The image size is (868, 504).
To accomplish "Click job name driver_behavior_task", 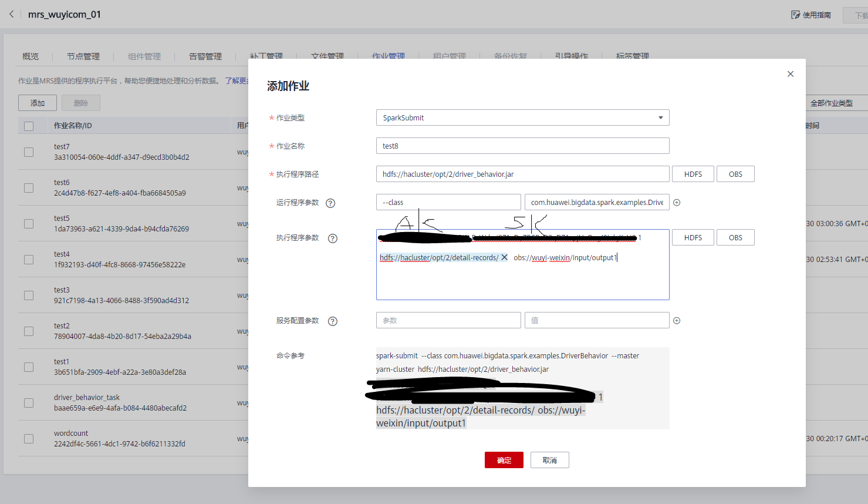I will pyautogui.click(x=87, y=398).
